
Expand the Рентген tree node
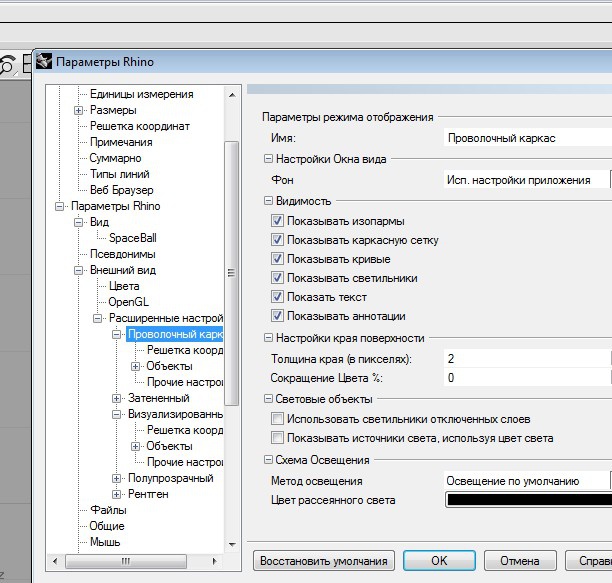tap(116, 494)
